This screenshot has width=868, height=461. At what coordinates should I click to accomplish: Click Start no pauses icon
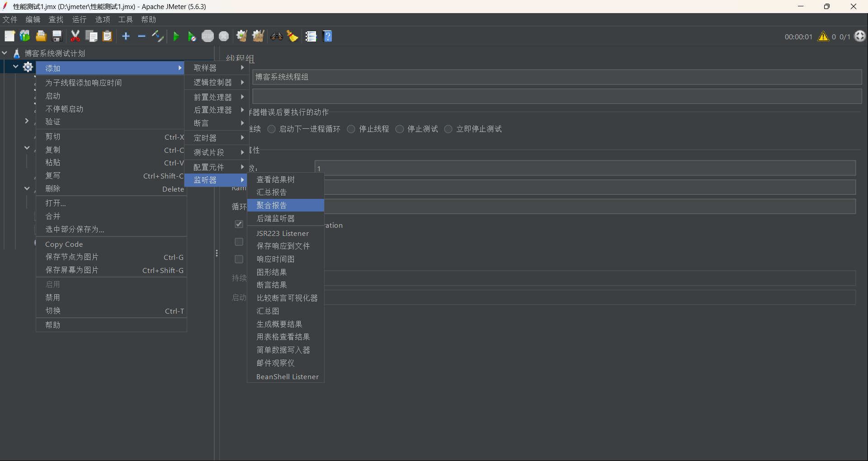click(192, 36)
